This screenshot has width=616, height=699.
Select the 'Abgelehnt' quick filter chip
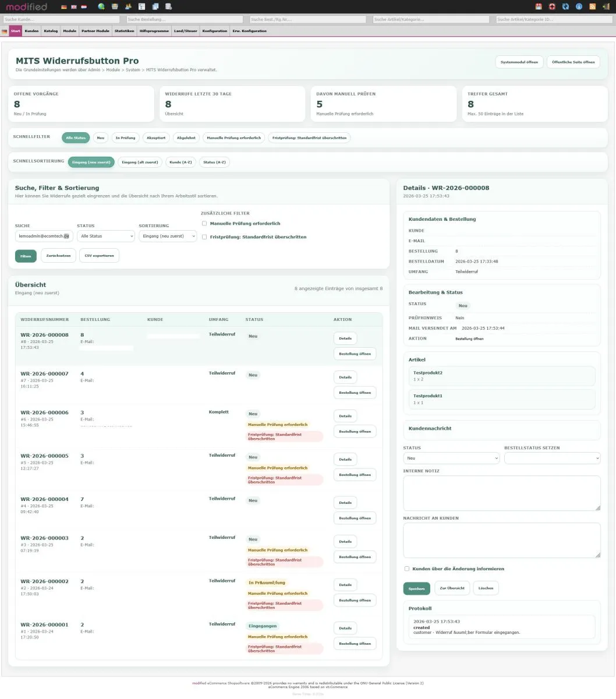tap(186, 138)
